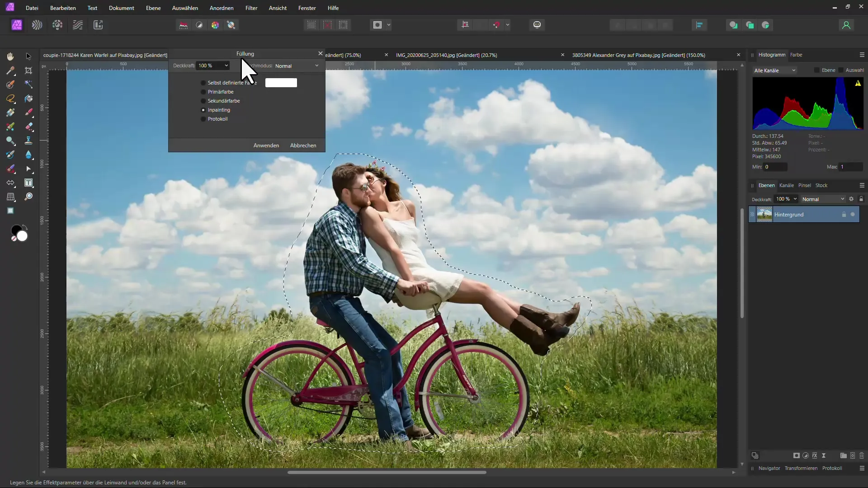Open layer blend options gear icon

[851, 199]
